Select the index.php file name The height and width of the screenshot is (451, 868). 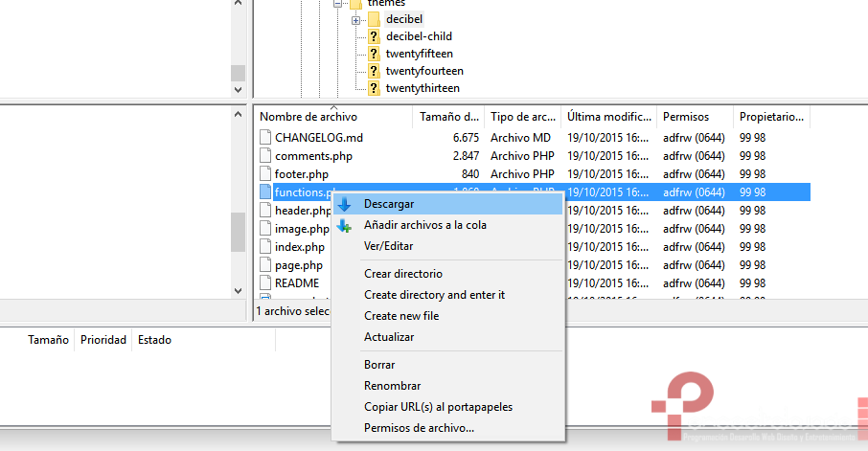click(300, 247)
